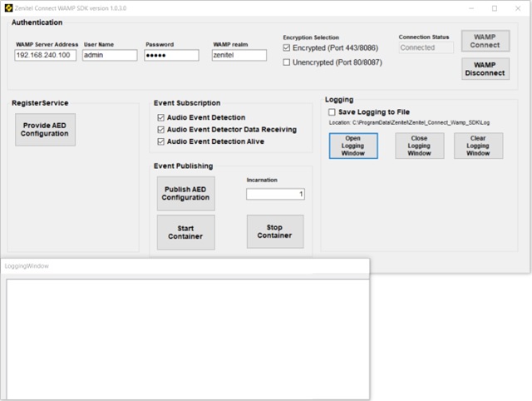
Task: Open Logging Window button
Action: coord(352,145)
